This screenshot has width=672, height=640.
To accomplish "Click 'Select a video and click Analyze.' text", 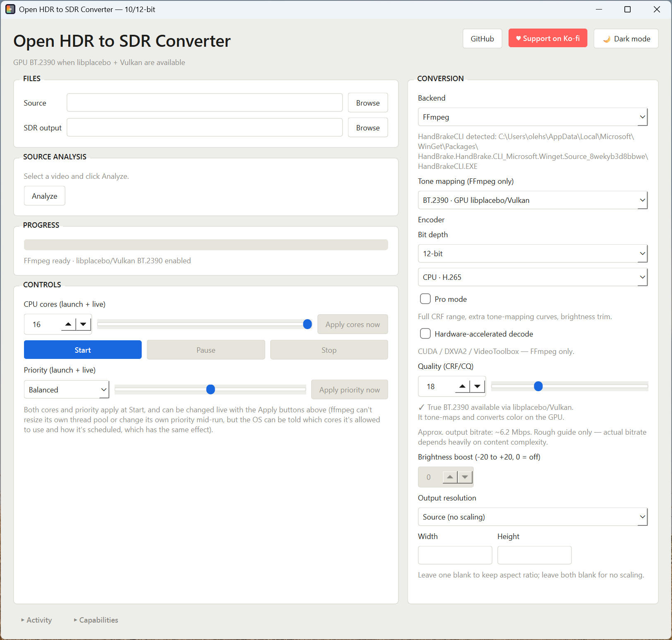I will tap(76, 176).
